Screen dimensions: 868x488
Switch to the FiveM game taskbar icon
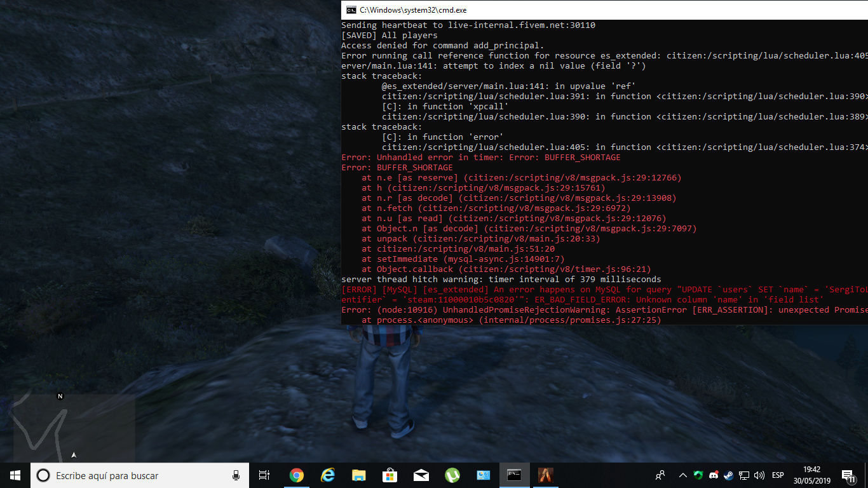tap(545, 475)
